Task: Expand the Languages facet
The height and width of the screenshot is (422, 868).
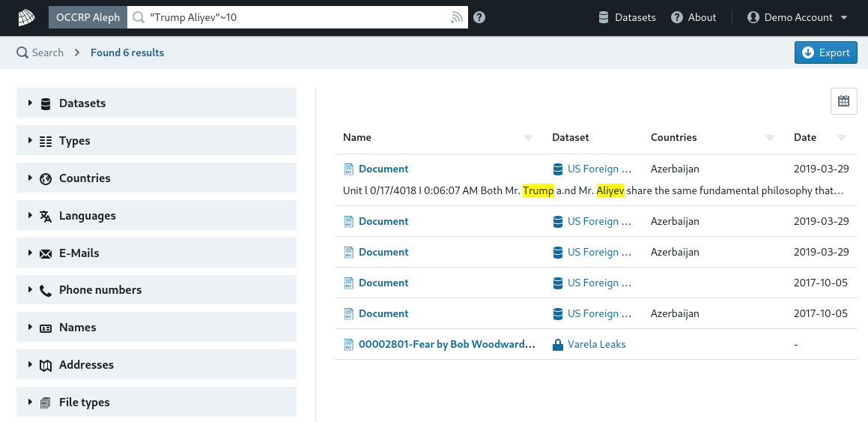Action: 157,215
